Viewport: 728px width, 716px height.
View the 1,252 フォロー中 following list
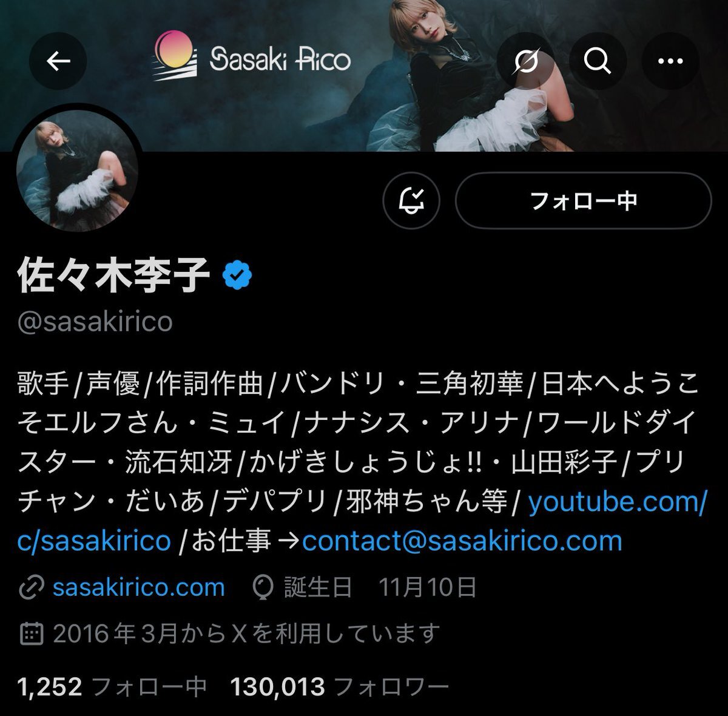tap(113, 687)
